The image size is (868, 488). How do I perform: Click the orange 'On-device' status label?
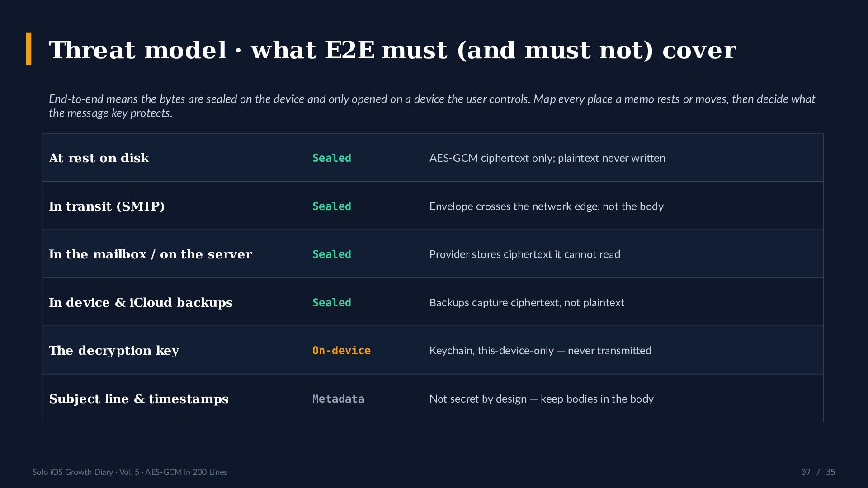(x=341, y=351)
